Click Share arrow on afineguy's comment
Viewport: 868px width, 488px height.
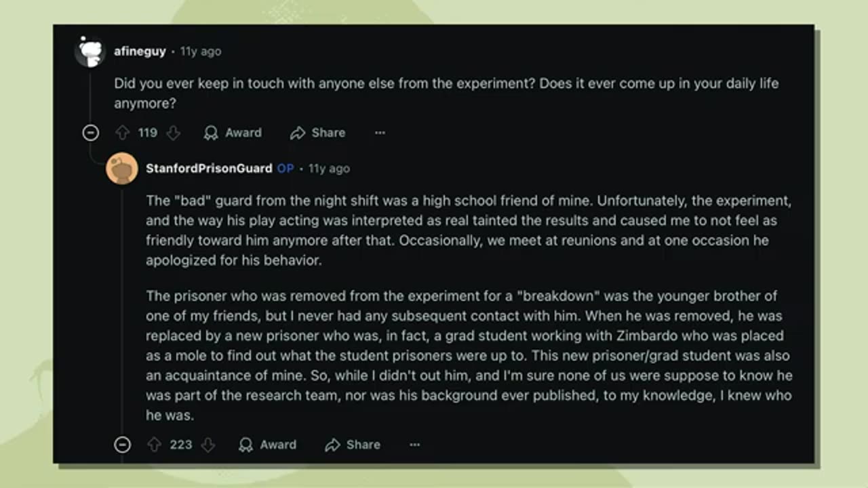[298, 133]
